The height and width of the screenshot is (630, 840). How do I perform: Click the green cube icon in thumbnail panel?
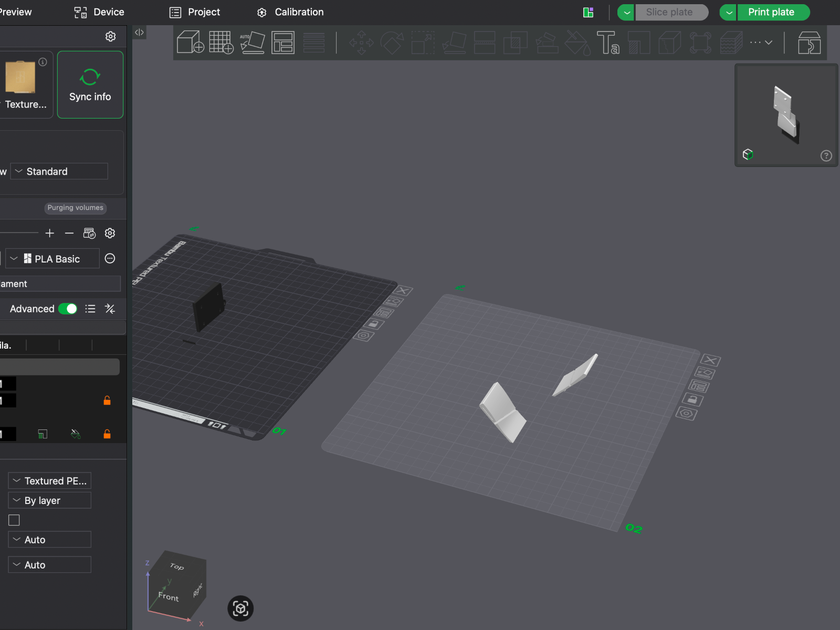tap(748, 154)
